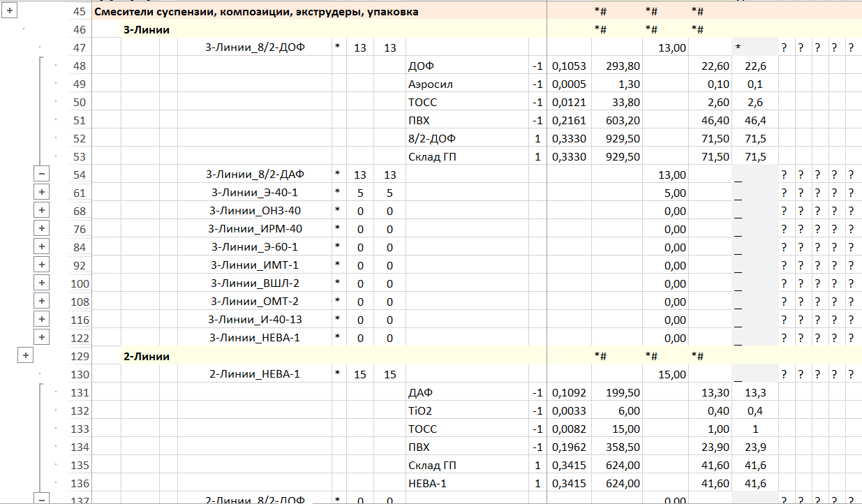Expand the 3-Линии_ИРМ-40 group at row 76

[x=42, y=229]
